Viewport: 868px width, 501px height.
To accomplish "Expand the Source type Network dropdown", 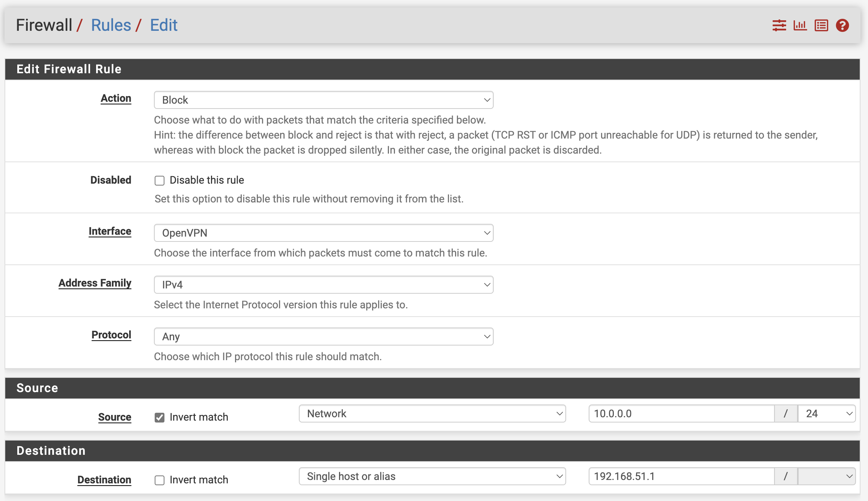I will point(432,413).
